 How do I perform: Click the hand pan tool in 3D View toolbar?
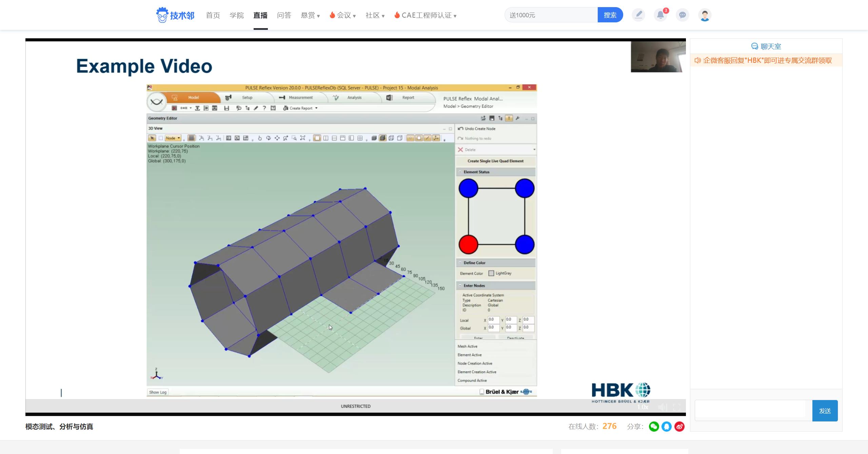click(260, 138)
